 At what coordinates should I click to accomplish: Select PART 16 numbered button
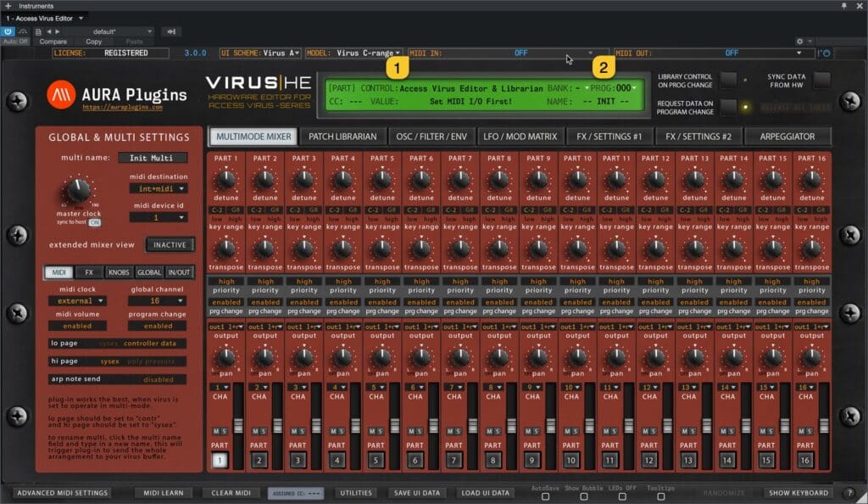point(805,460)
